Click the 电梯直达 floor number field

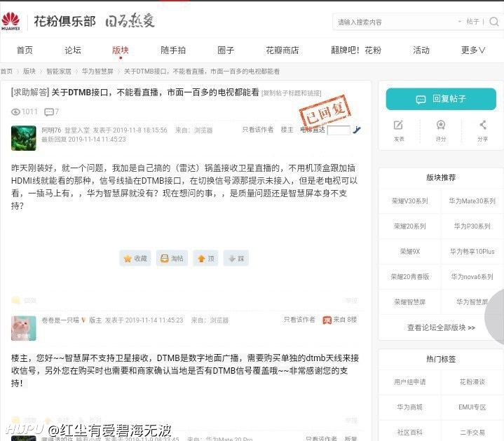click(x=339, y=130)
